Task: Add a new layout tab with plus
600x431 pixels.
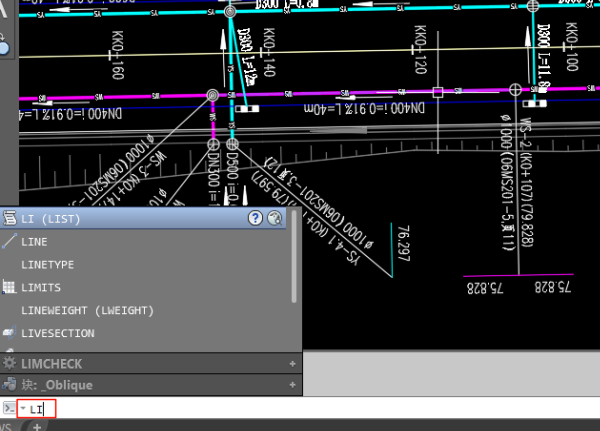Action: 37,426
